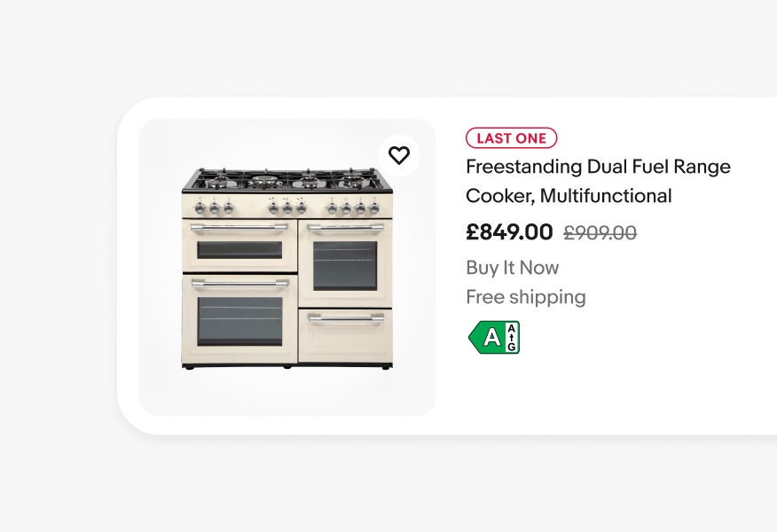
Task: Click the £849.00 current price
Action: coord(509,232)
